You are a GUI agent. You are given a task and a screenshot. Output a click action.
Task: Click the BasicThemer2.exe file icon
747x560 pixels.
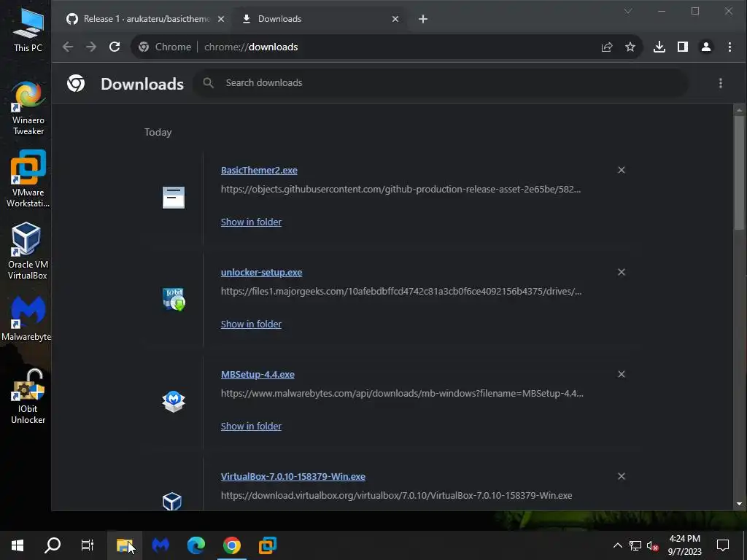(174, 197)
